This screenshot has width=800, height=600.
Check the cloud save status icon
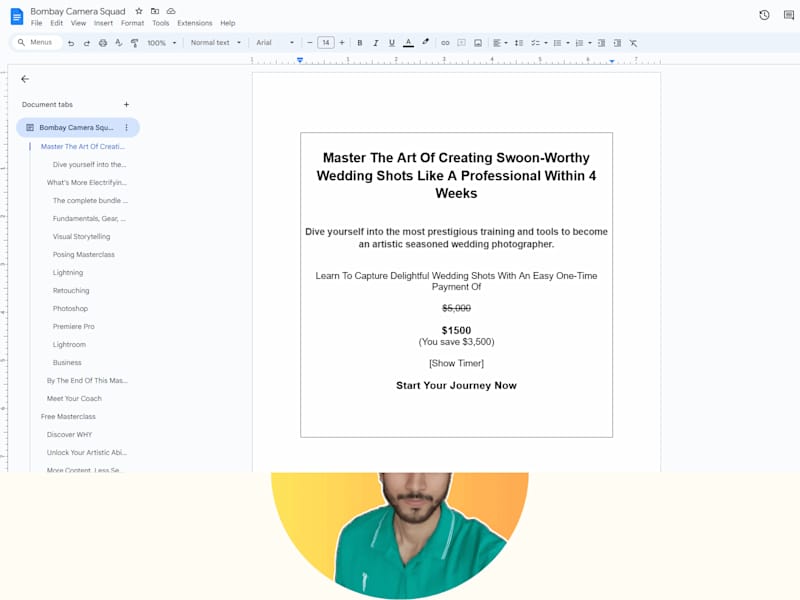click(171, 11)
